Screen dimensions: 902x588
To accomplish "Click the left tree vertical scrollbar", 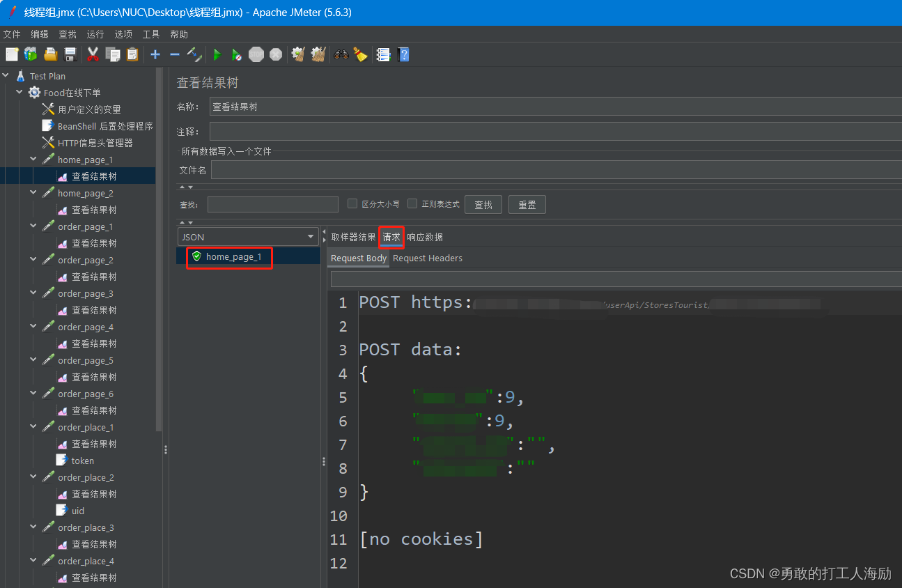I will [159, 249].
